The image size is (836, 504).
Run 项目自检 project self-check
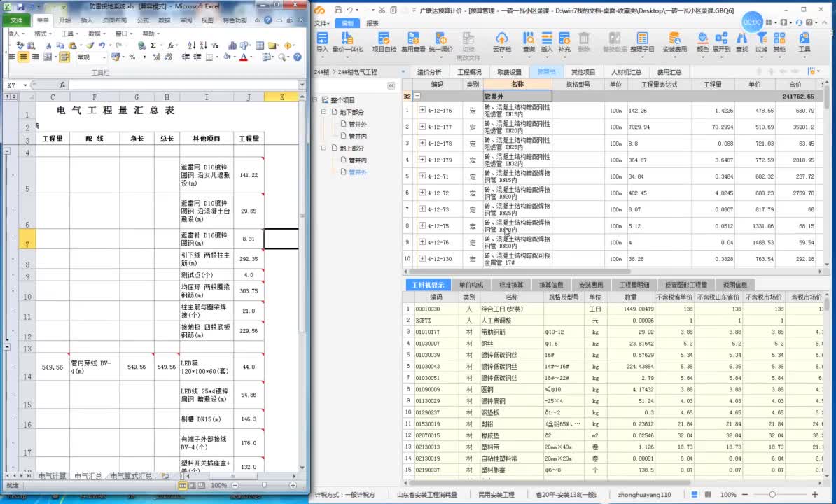tap(384, 43)
